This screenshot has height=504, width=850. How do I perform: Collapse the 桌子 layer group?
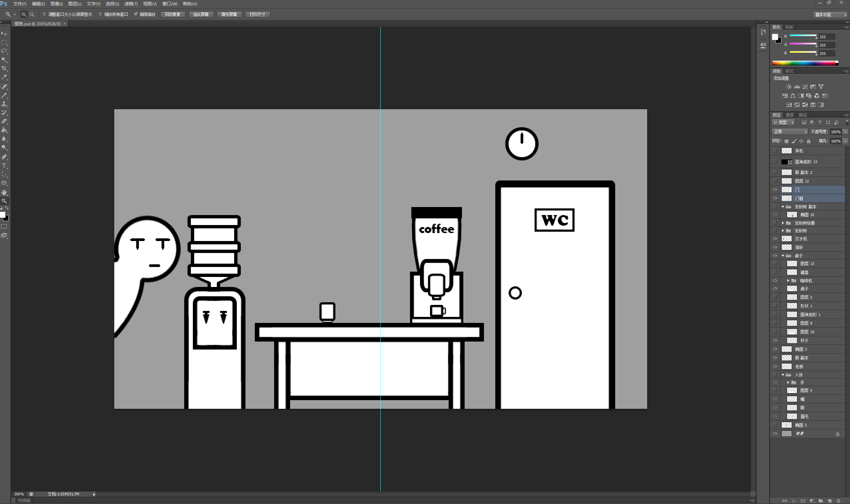coord(783,256)
